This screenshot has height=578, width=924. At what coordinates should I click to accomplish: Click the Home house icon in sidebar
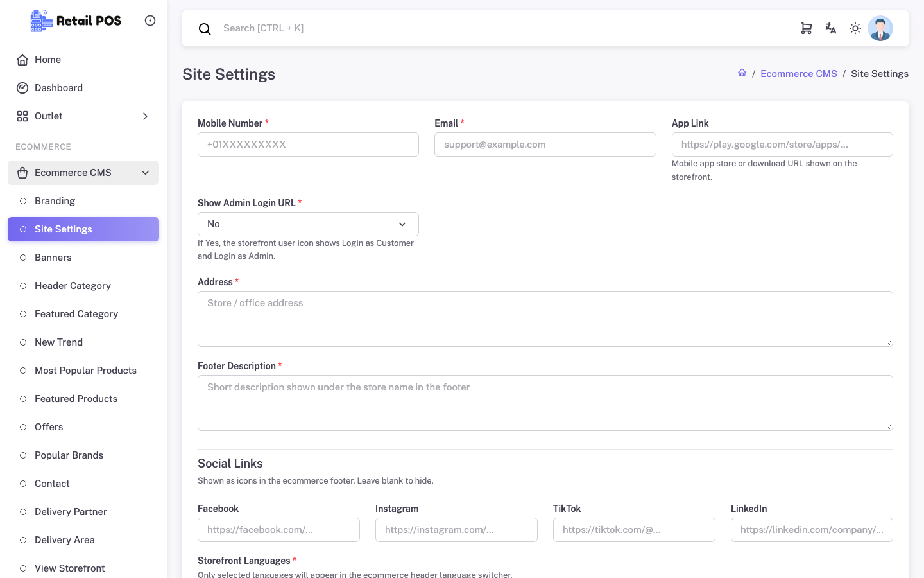[x=22, y=60]
